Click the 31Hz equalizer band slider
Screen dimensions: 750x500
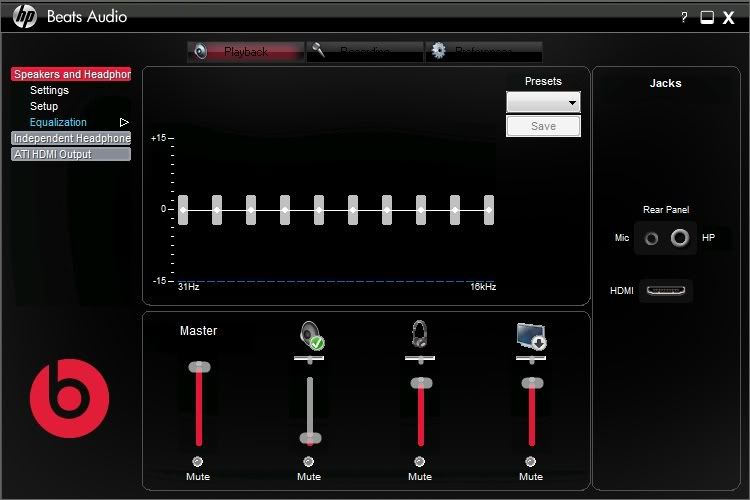pos(183,210)
